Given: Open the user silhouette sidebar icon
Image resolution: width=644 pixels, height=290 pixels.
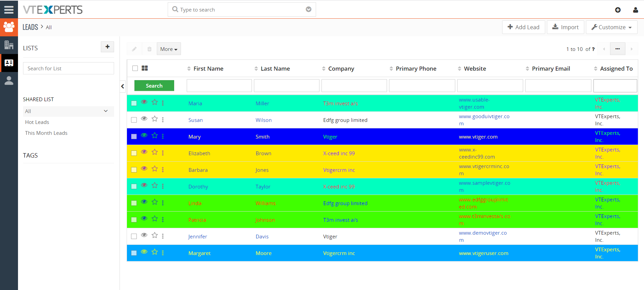Looking at the screenshot, I should pos(9,80).
